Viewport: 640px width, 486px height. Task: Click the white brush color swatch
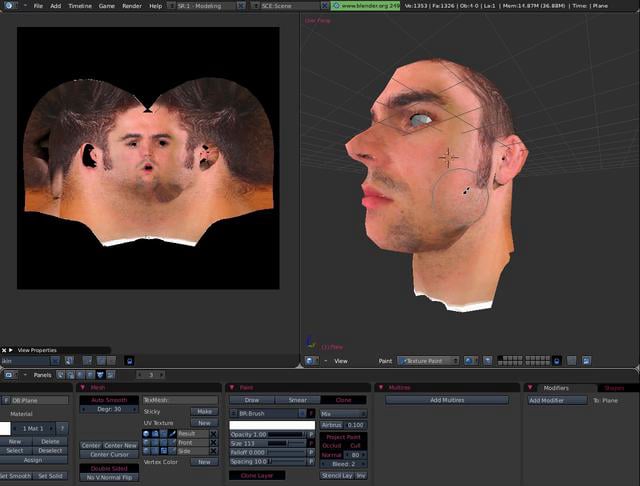click(x=272, y=425)
